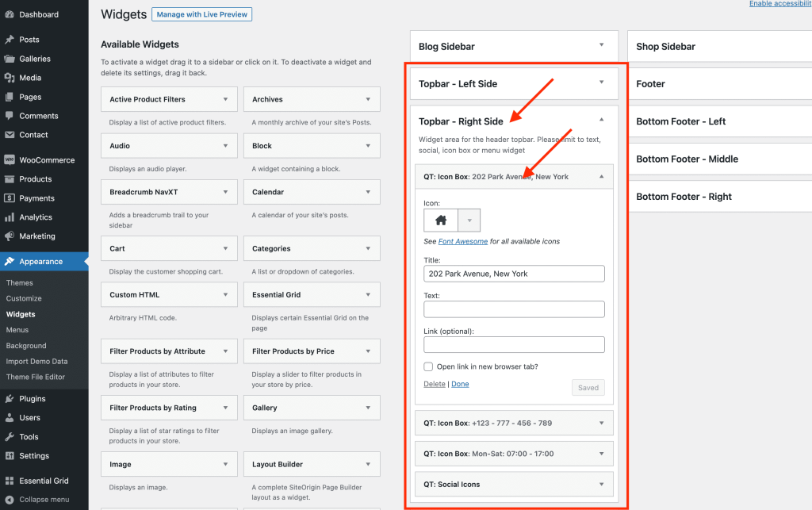This screenshot has height=510, width=812.
Task: Click the Contact envelope icon
Action: pos(10,135)
